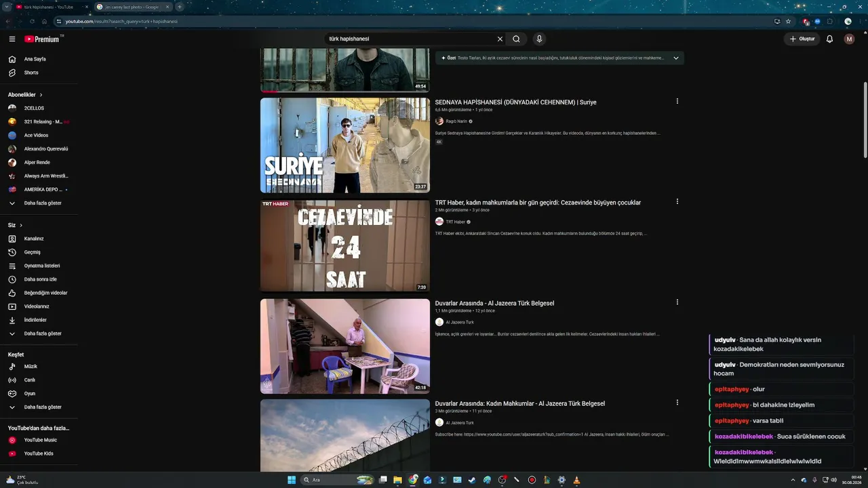Run search with the magnifier button
Viewport: 868px width, 488px height.
click(x=516, y=39)
